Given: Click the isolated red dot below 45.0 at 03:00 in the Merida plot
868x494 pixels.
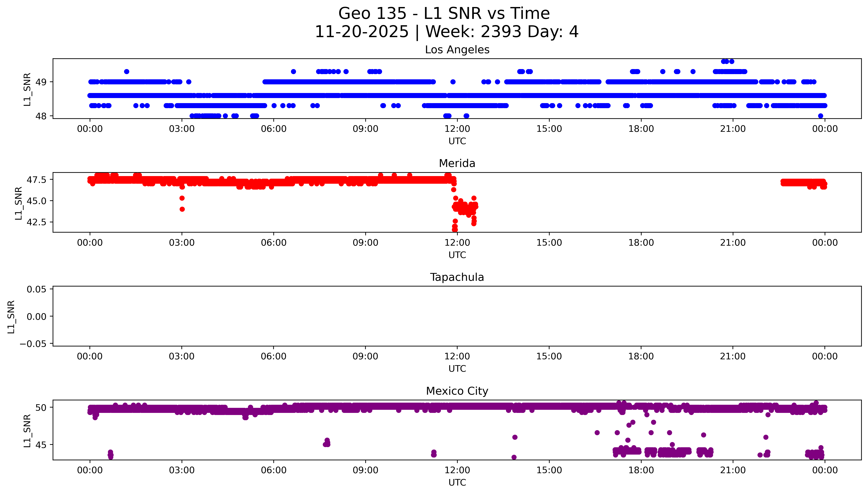Looking at the screenshot, I should pyautogui.click(x=182, y=209).
